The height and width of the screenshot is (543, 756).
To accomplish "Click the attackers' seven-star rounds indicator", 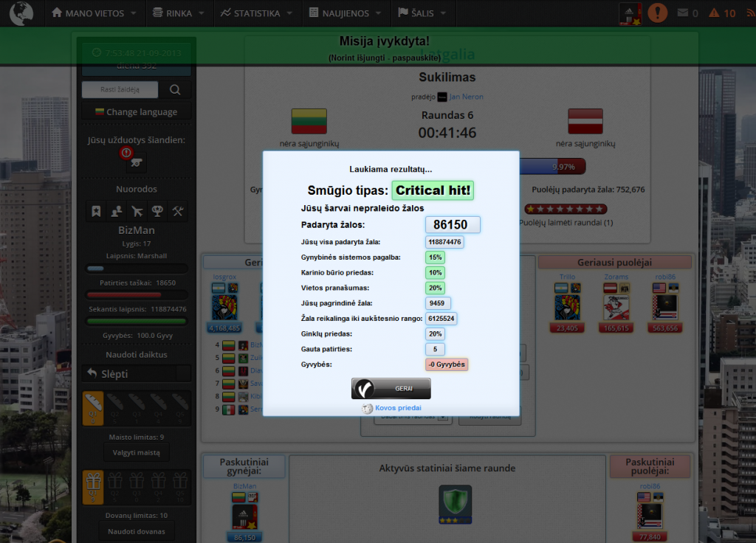I will click(x=566, y=209).
